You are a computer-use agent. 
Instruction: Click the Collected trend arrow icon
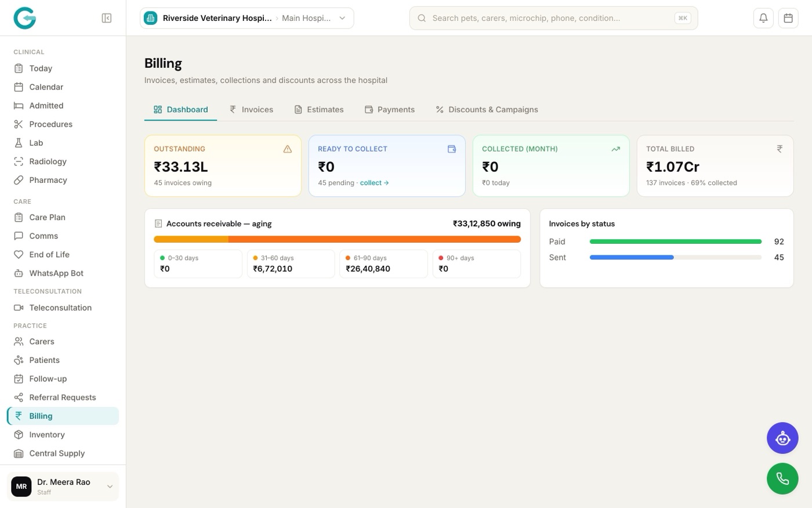coord(616,149)
